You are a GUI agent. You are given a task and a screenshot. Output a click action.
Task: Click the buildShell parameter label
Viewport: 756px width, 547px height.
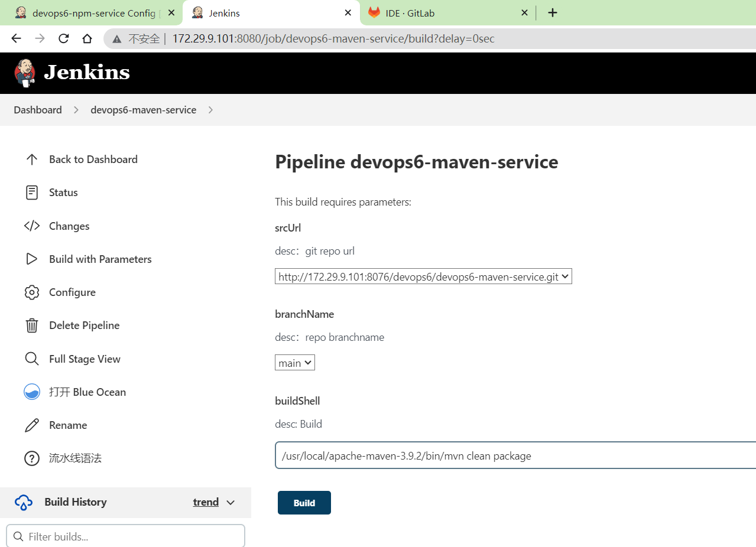coord(297,401)
